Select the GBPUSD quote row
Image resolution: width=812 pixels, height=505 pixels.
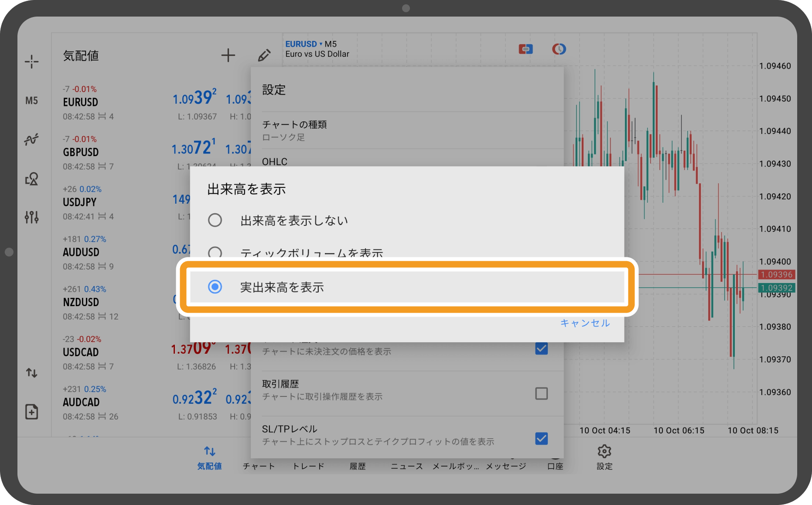(151, 153)
